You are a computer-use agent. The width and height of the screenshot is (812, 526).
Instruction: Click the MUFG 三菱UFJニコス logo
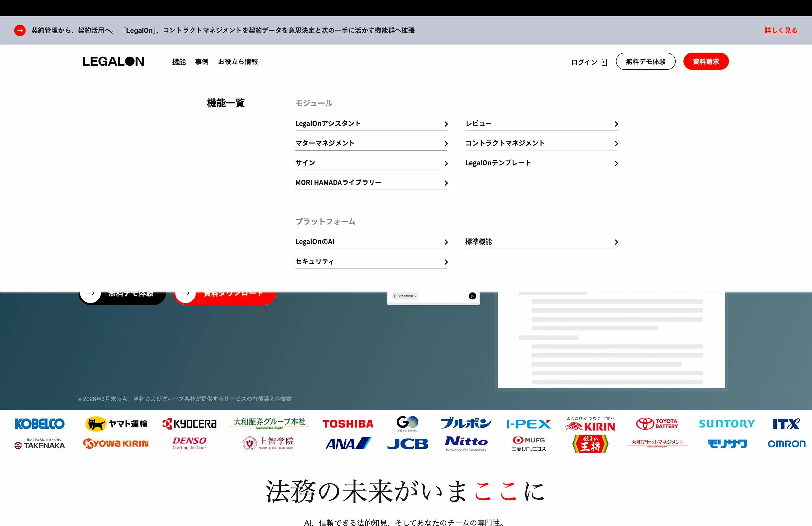[529, 444]
